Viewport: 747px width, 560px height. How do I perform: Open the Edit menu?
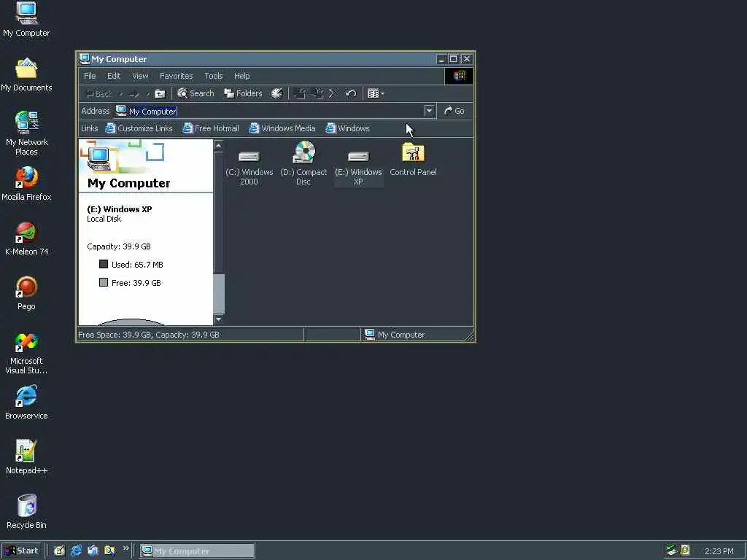click(113, 76)
